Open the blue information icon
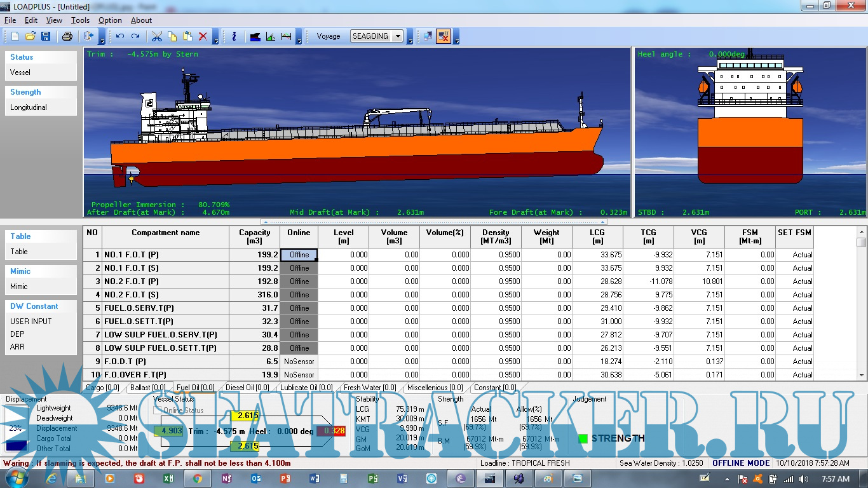 point(234,36)
